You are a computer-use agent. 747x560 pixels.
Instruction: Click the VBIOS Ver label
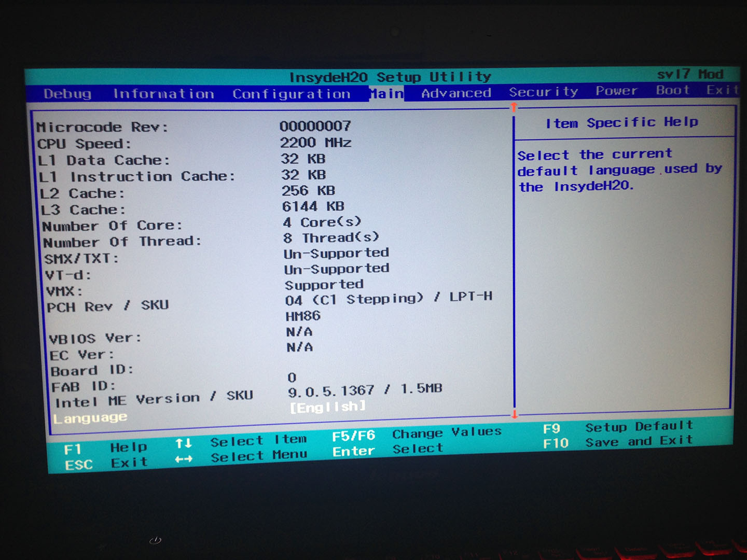[x=95, y=339]
